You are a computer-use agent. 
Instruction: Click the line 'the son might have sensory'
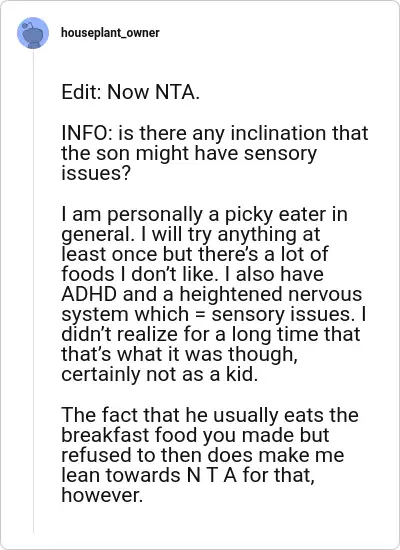[x=189, y=153]
